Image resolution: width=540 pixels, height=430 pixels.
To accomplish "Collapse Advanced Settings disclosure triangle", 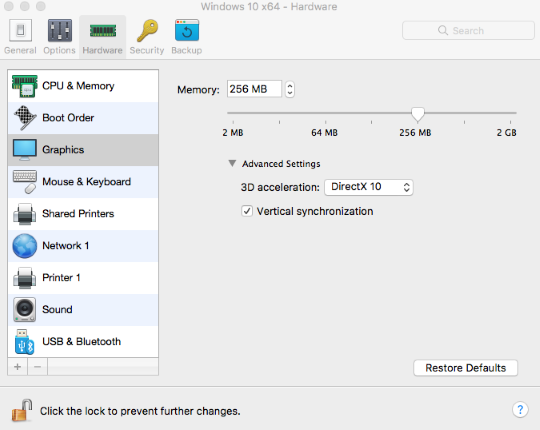I will point(232,163).
